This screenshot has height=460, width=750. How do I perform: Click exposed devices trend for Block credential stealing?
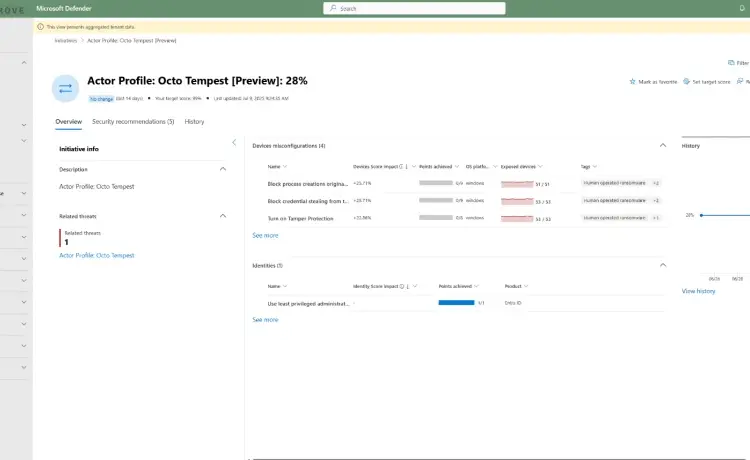pos(517,201)
